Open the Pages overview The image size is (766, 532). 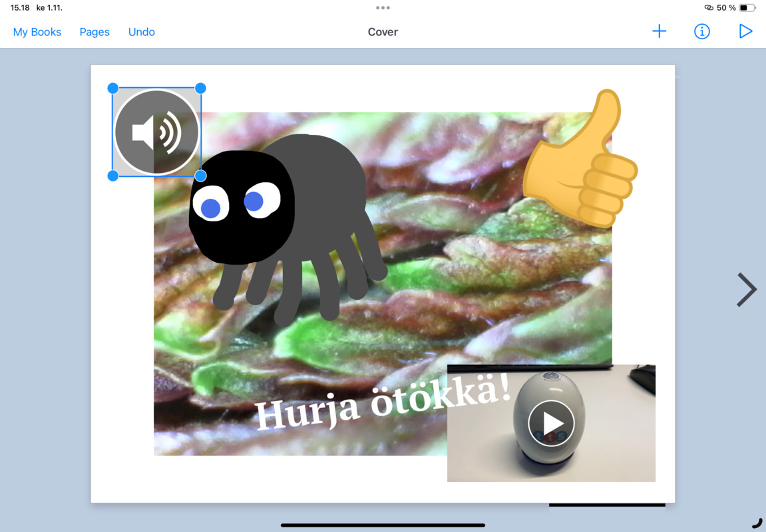click(x=95, y=32)
